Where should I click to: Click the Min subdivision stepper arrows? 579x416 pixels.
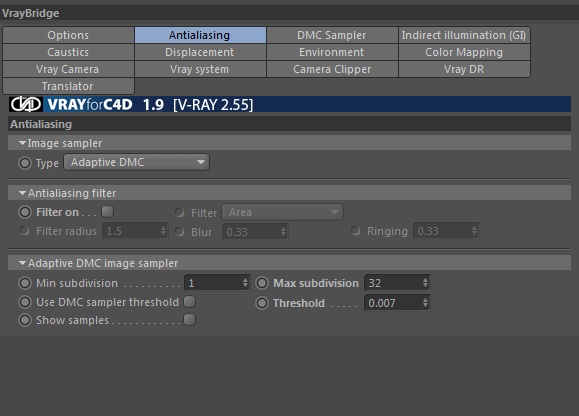(245, 283)
